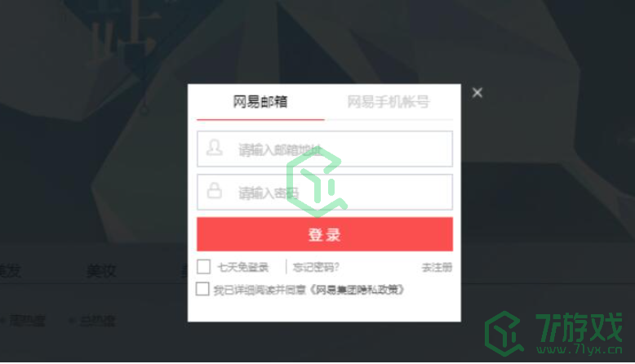
Task: Check the 网易集团隐私政策 agreement box
Action: point(202,289)
